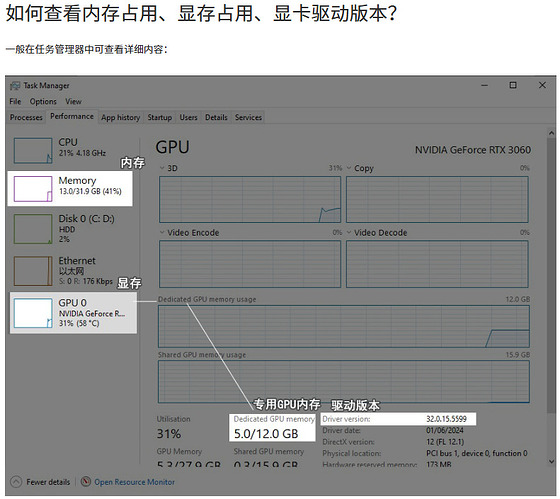Open the 3D engine graph dropdown

tap(162, 168)
